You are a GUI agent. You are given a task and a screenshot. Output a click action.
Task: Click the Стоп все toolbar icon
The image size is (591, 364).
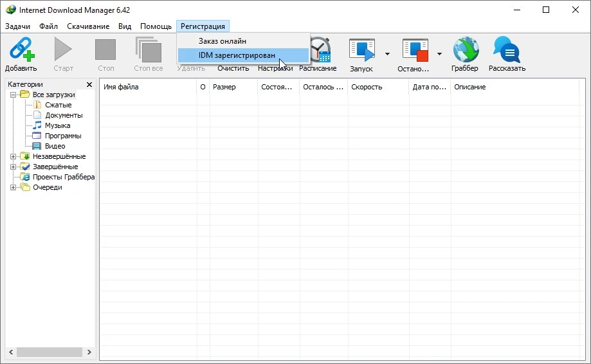coord(148,50)
